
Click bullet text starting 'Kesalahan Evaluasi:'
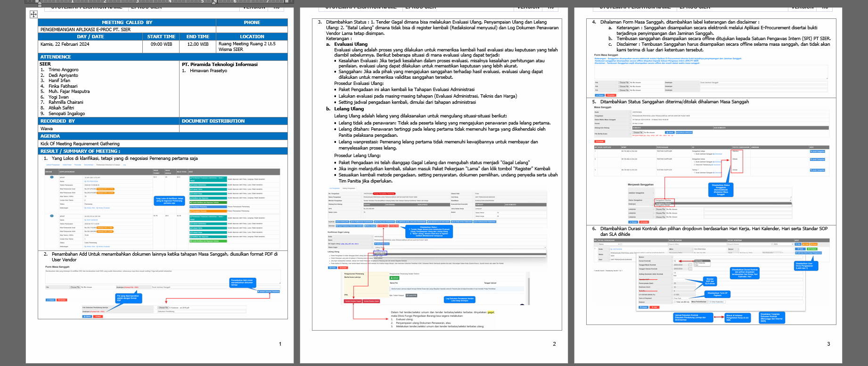point(442,63)
